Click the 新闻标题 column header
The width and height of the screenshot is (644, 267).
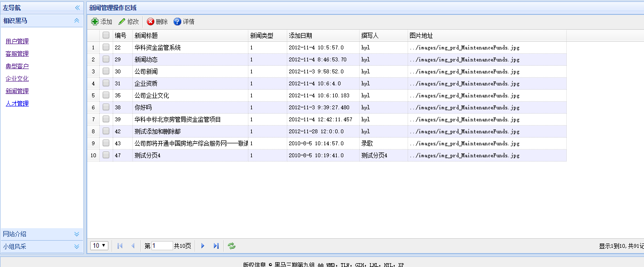(x=146, y=35)
